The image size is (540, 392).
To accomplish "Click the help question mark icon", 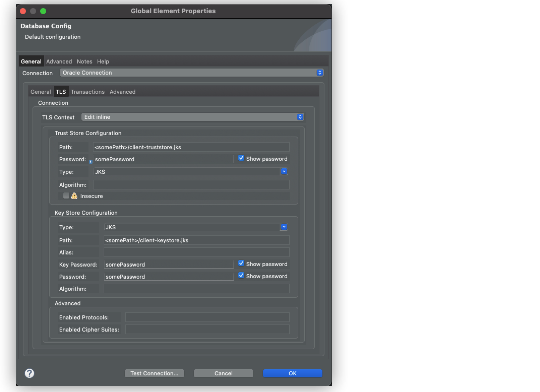I will tap(29, 374).
